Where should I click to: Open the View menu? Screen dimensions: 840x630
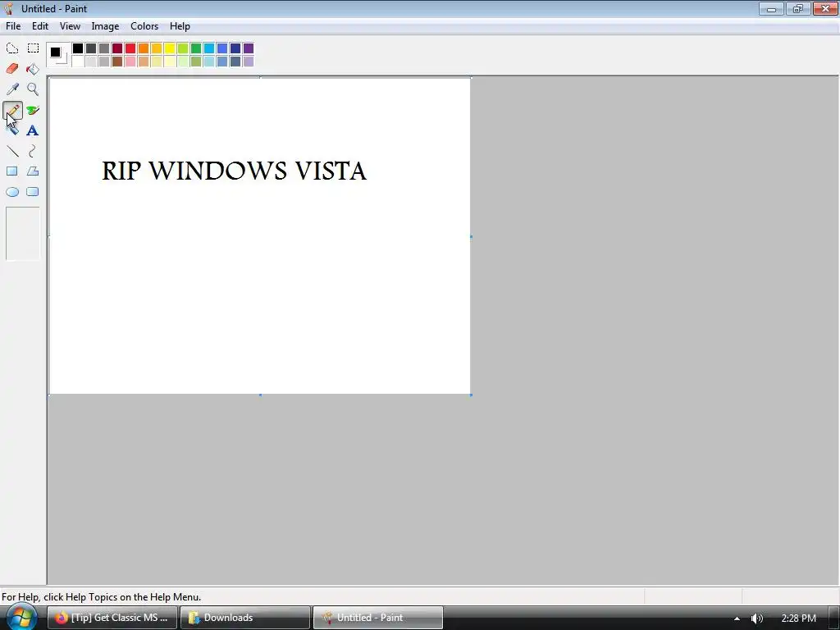[70, 26]
